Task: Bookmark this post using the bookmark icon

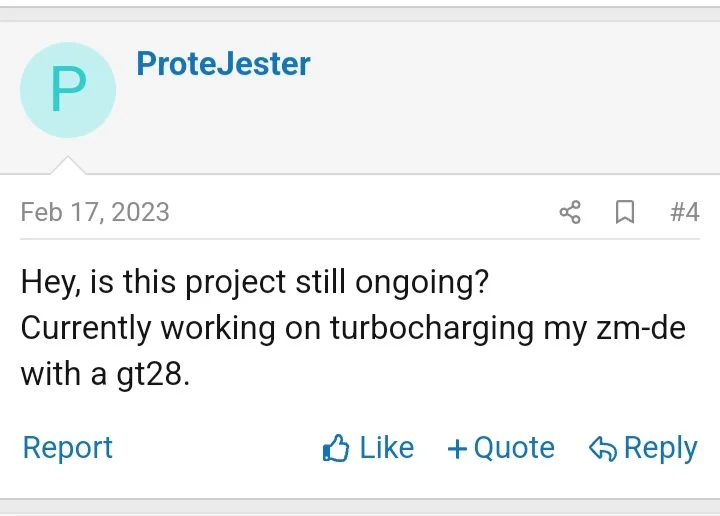Action: pyautogui.click(x=625, y=212)
